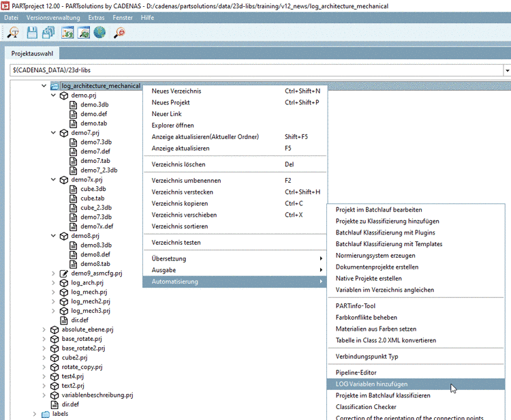Open the Übersetzung submenu
This screenshot has height=420, width=511.
coord(235,258)
